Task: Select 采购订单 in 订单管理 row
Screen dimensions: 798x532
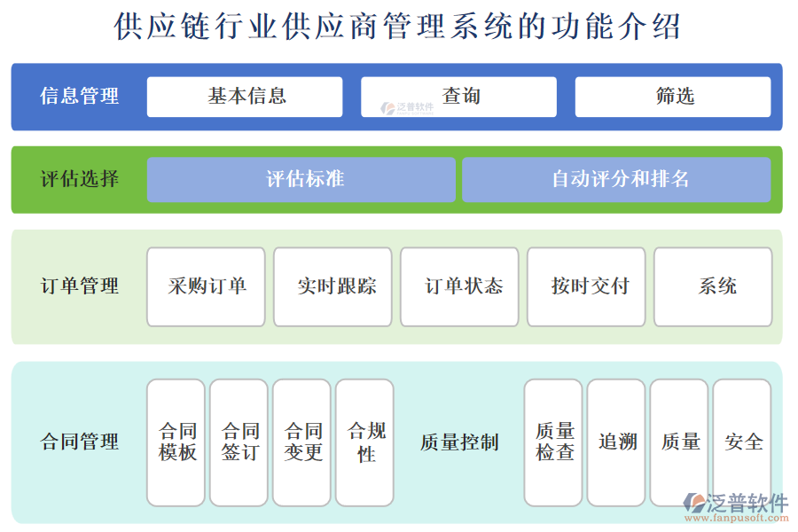Action: point(205,286)
